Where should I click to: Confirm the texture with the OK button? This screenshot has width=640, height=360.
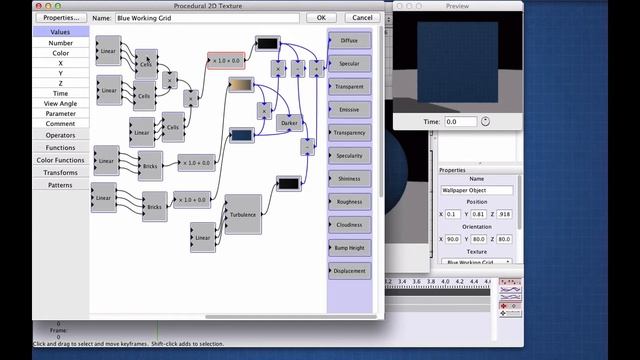tap(321, 18)
